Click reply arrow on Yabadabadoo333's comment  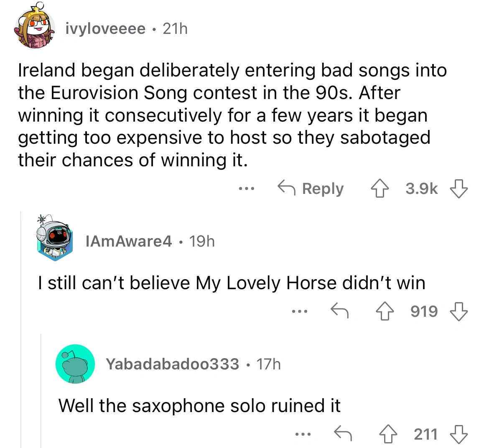(343, 434)
